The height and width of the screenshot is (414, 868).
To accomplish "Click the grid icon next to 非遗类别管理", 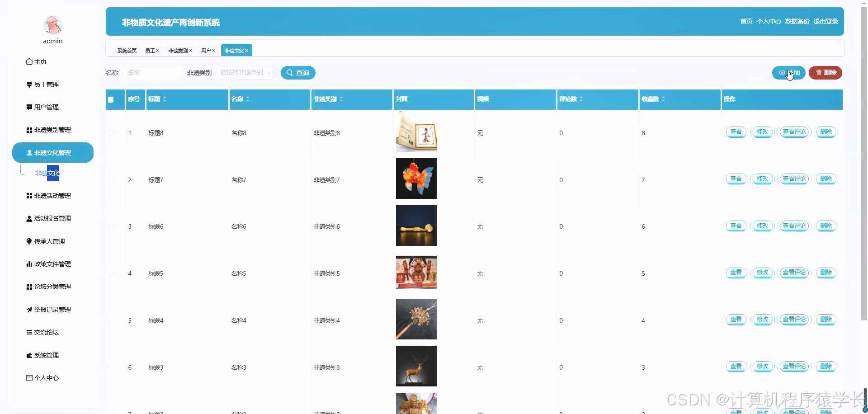I will tap(29, 130).
